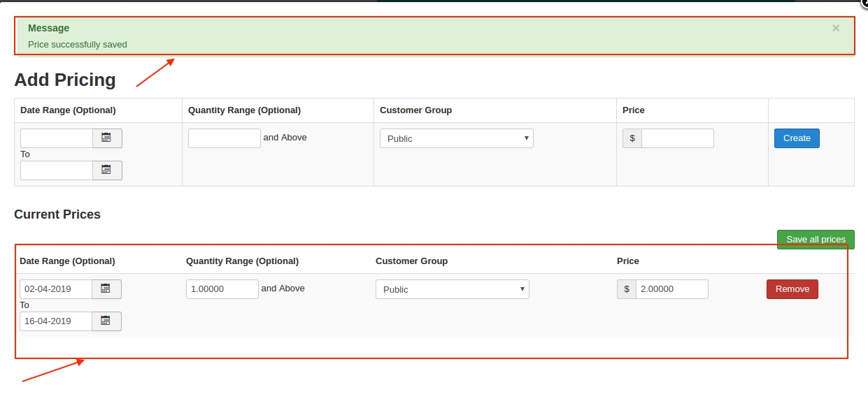
Task: Open calendar icon beside 02-04-2019 date
Action: (106, 289)
